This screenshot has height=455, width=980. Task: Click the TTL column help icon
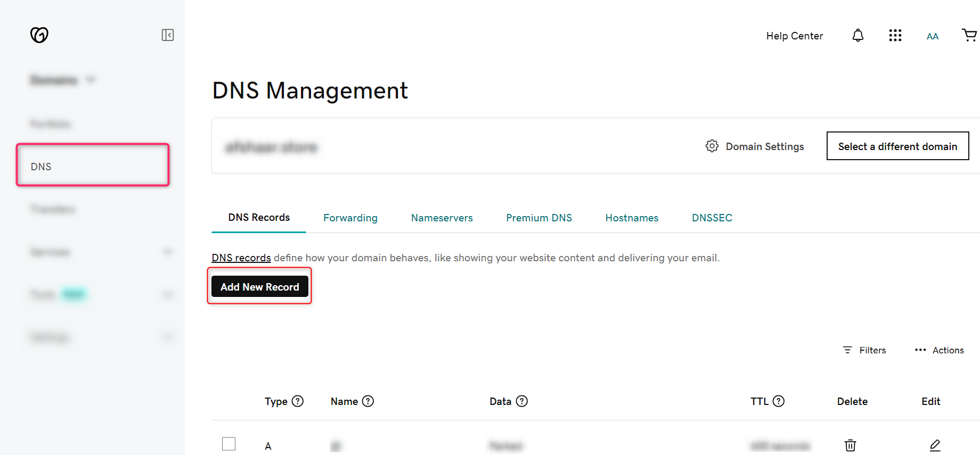pos(778,401)
